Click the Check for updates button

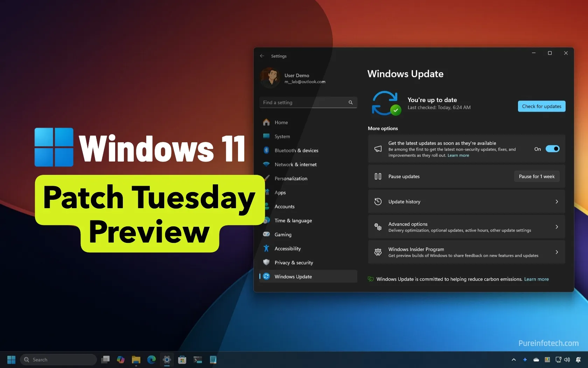coord(541,106)
